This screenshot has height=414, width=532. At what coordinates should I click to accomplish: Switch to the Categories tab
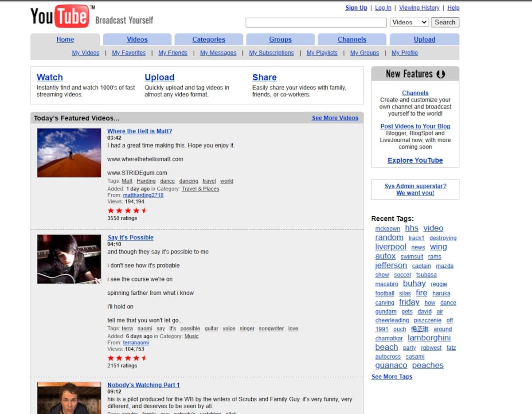(209, 39)
